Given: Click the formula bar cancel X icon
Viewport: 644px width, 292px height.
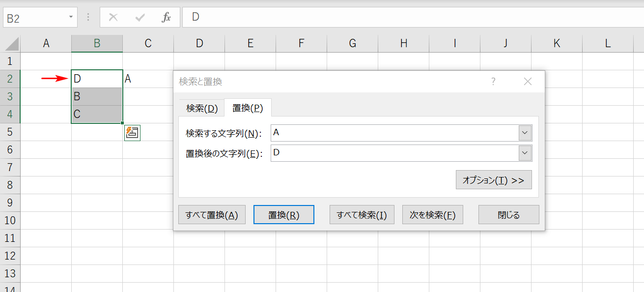Looking at the screenshot, I should pos(113,18).
